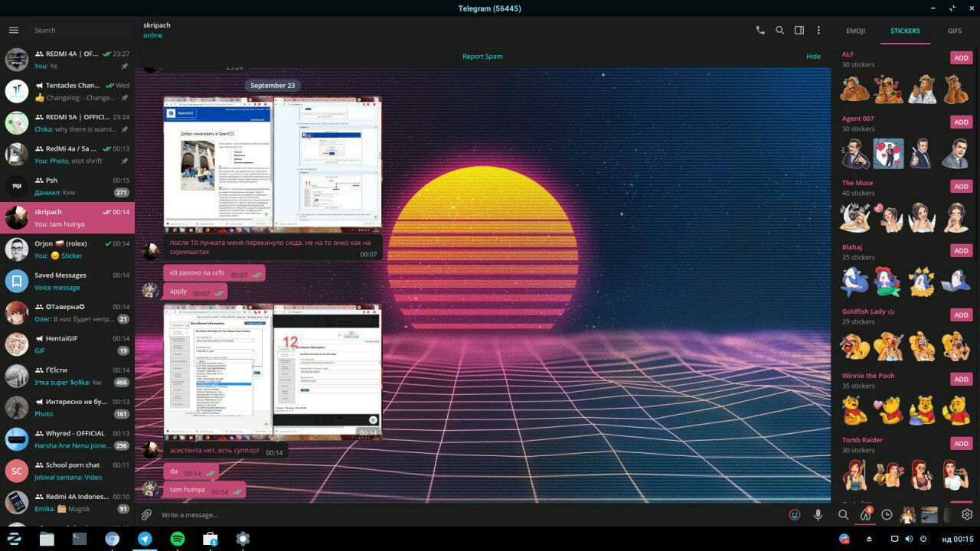Open Spotify from taskbar
This screenshot has height=551, width=980.
pyautogui.click(x=177, y=539)
